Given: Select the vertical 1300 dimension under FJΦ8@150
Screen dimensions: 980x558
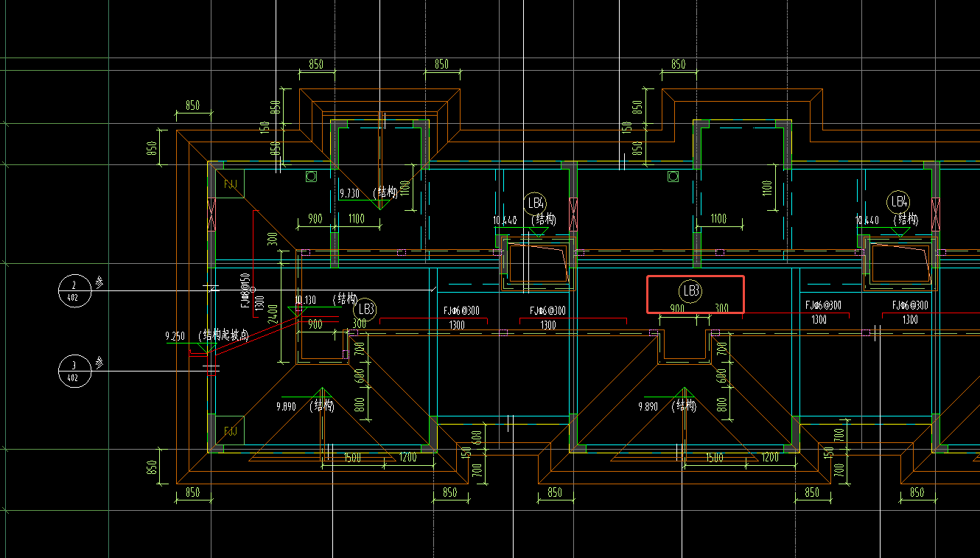Looking at the screenshot, I should (x=259, y=304).
